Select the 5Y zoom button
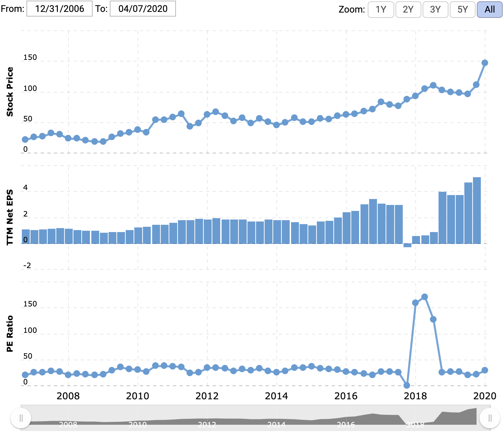The height and width of the screenshot is (433, 504). 462,9
